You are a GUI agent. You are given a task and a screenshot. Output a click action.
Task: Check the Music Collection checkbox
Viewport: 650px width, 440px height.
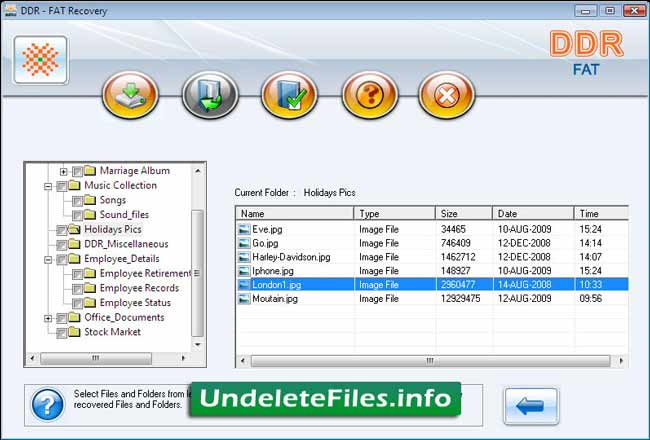[61, 186]
